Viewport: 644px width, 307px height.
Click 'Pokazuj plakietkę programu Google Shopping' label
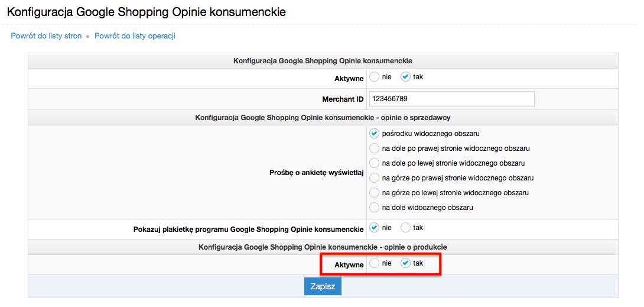point(249,230)
